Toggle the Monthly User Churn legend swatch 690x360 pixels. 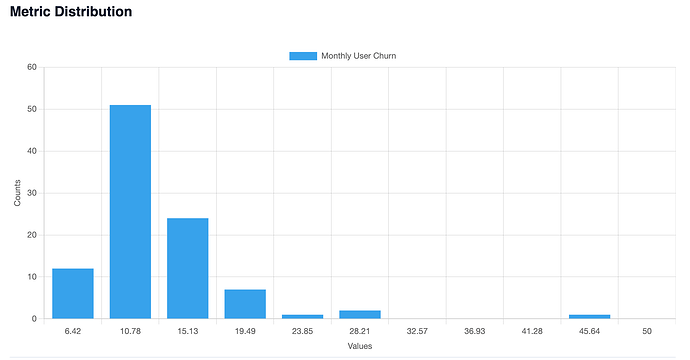click(x=303, y=56)
